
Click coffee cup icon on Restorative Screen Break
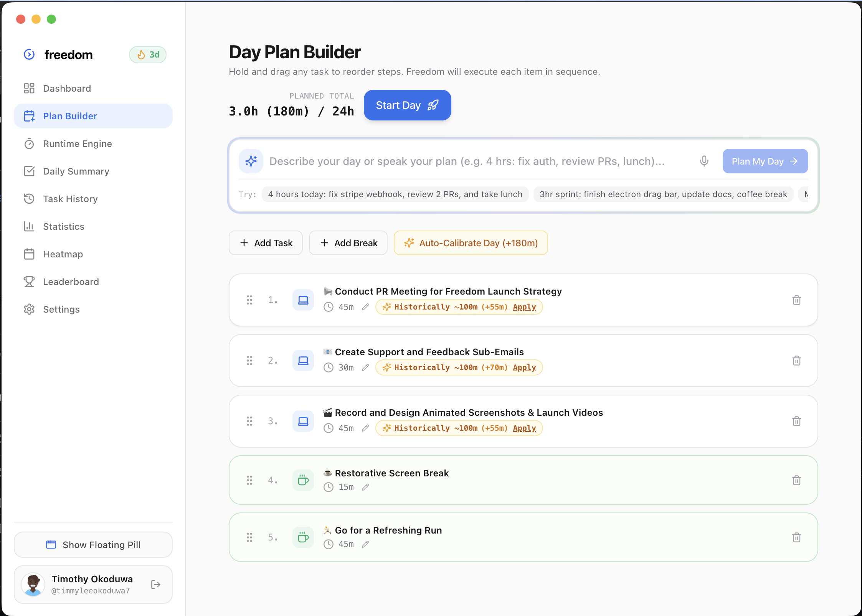tap(303, 480)
